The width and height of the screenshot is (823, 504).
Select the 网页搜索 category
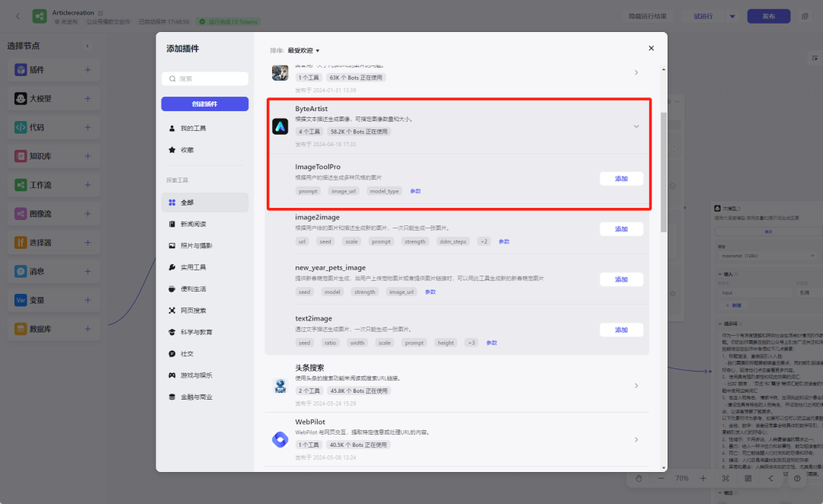pos(205,311)
